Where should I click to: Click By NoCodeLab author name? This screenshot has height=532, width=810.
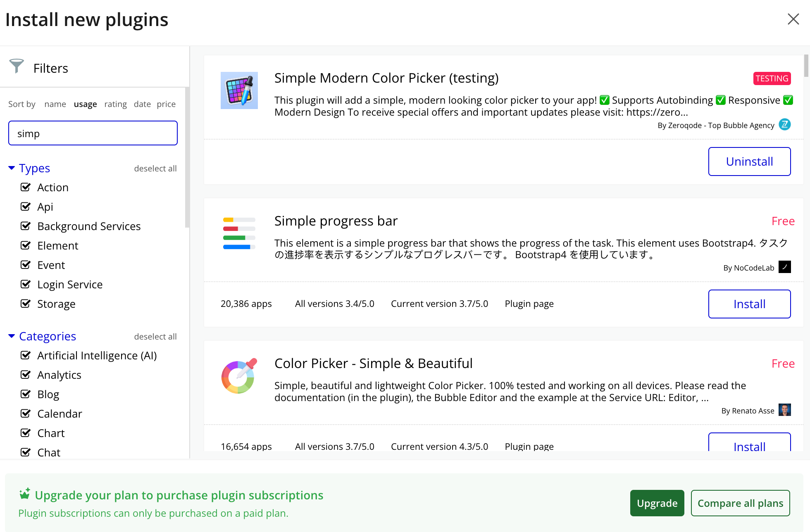[748, 268]
